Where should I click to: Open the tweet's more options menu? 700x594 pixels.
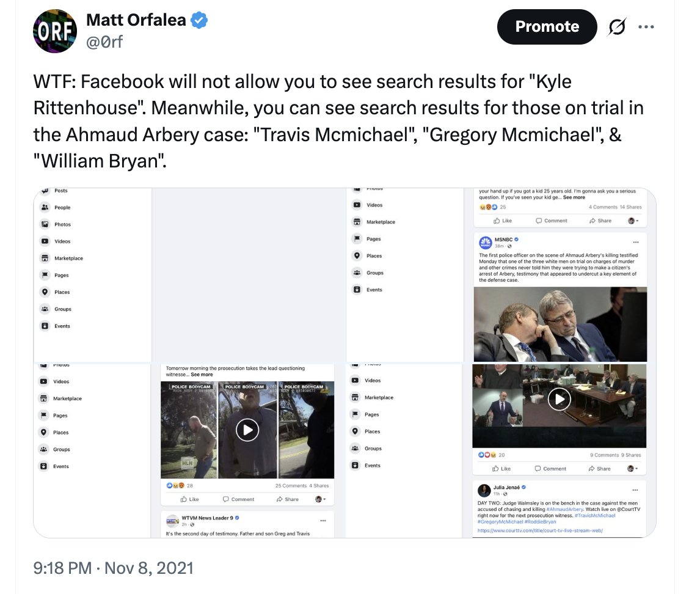click(x=646, y=27)
